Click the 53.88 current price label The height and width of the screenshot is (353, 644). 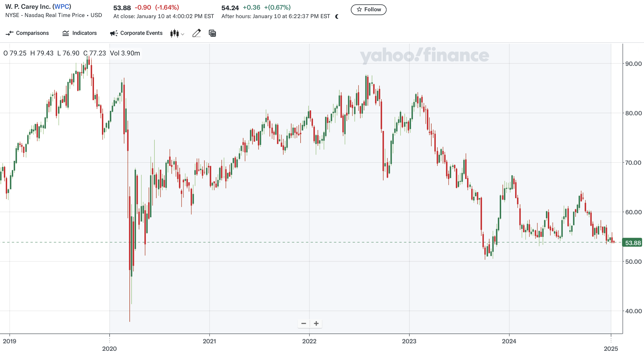632,243
